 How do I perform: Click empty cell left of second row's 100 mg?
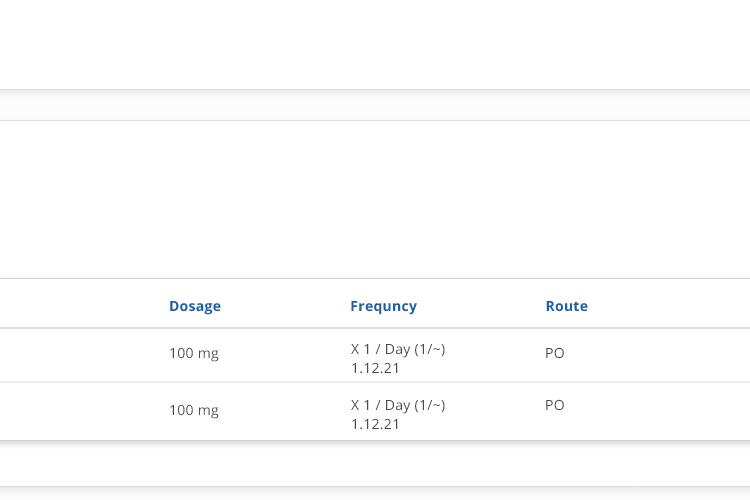[81, 411]
